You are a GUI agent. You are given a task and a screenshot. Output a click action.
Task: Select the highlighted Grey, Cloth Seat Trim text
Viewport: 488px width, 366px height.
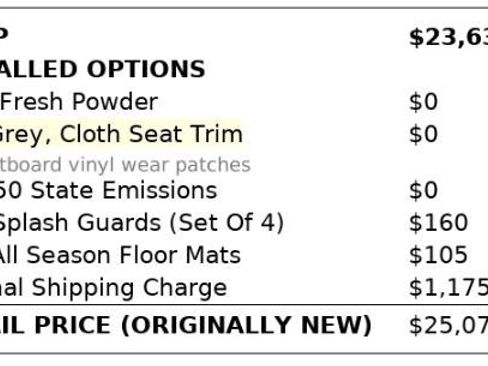(121, 134)
